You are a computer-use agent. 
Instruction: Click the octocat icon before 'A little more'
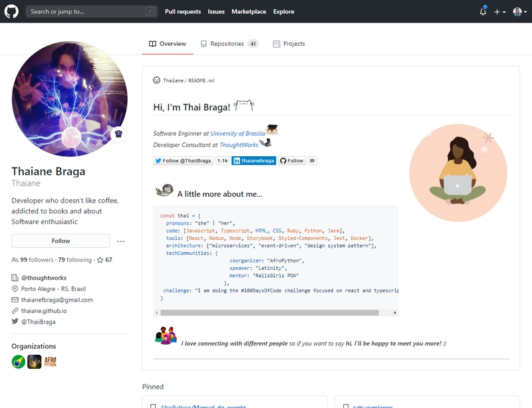pos(164,190)
